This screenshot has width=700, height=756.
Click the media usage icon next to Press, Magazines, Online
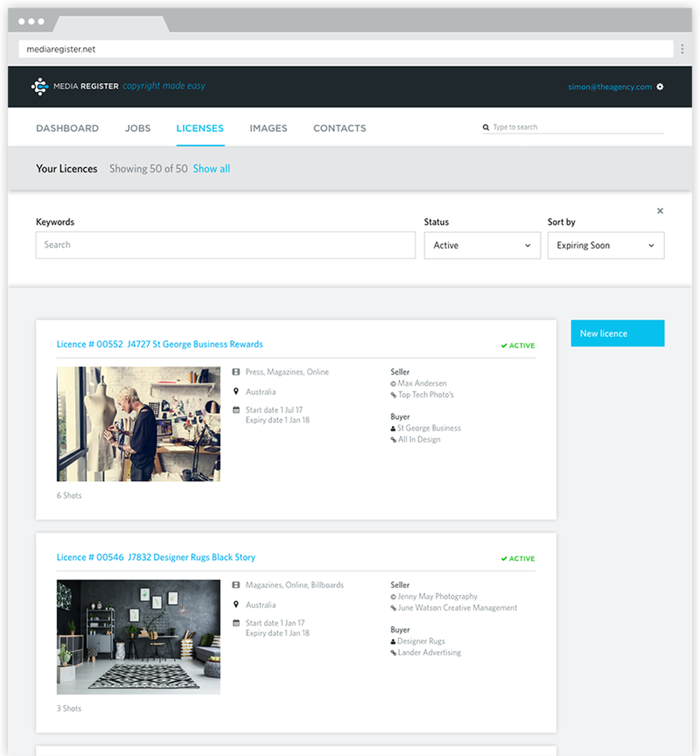[237, 372]
